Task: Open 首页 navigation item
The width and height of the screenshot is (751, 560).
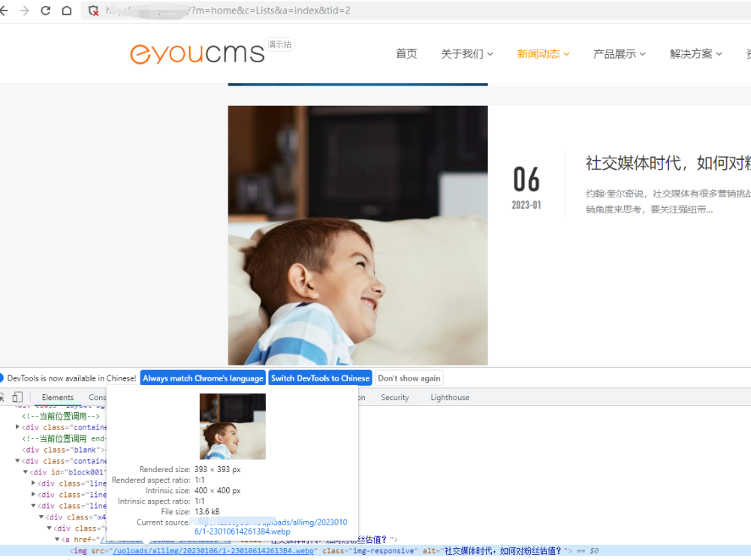Action: coord(406,53)
